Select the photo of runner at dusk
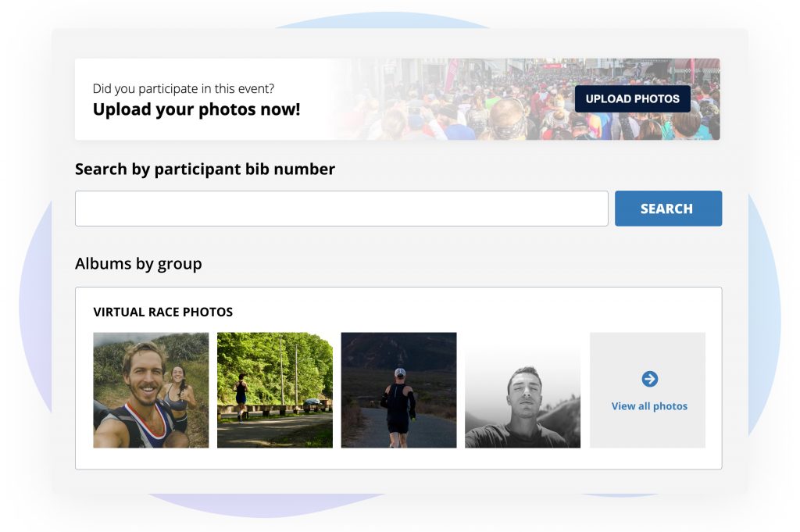 [x=398, y=390]
